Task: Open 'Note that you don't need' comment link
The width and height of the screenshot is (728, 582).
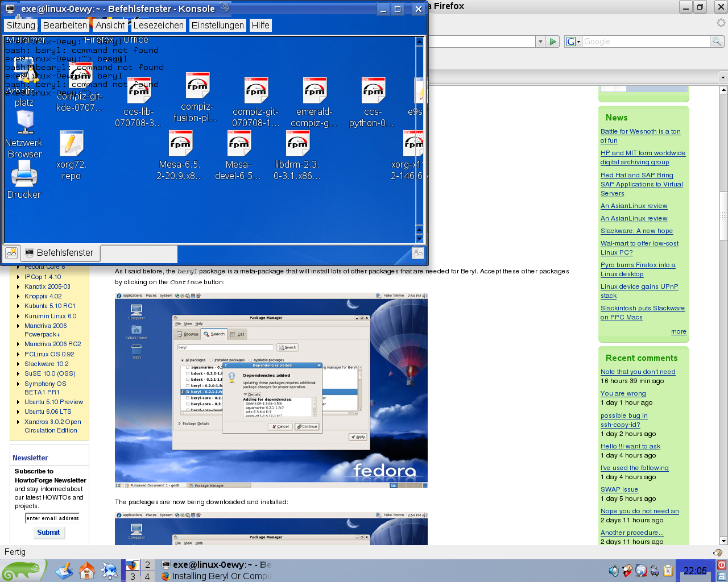Action: click(638, 372)
